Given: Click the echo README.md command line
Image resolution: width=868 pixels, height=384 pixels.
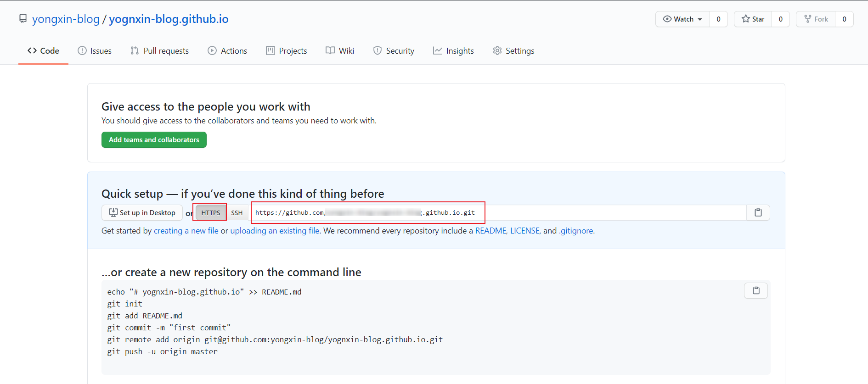Looking at the screenshot, I should pyautogui.click(x=204, y=292).
